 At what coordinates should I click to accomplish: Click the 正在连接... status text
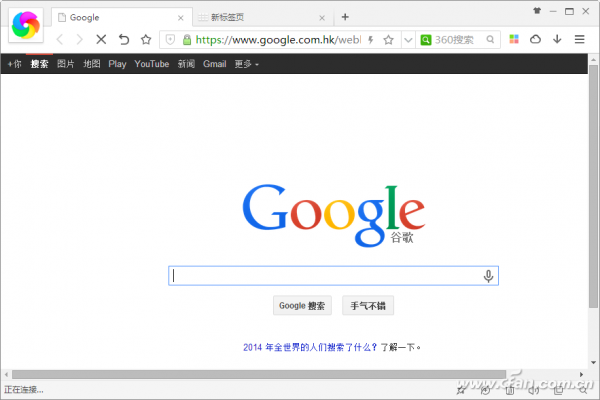click(23, 390)
